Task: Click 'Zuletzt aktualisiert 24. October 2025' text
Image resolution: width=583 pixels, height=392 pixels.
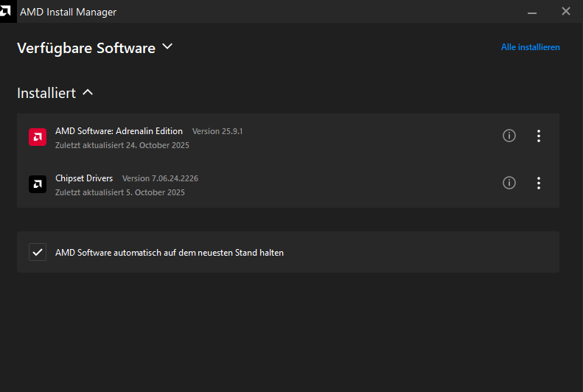Action: [122, 145]
